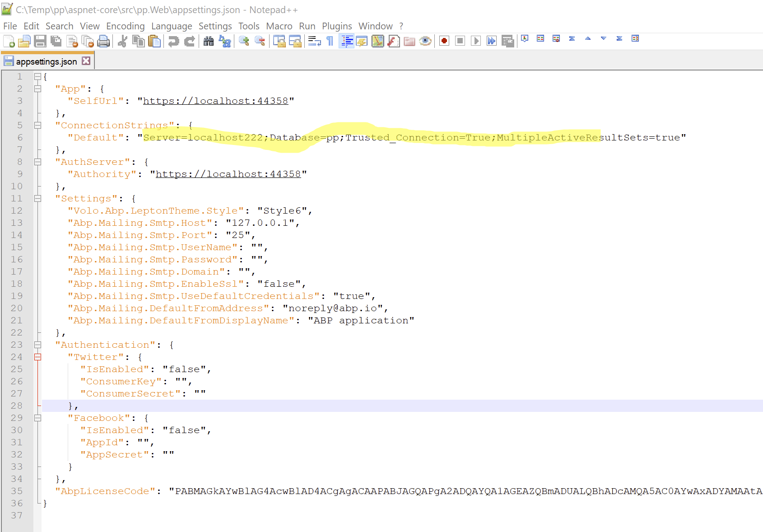Screen dimensions: 763x532
Task: Click the SelfUrl localhost:44358 link
Action: (215, 101)
